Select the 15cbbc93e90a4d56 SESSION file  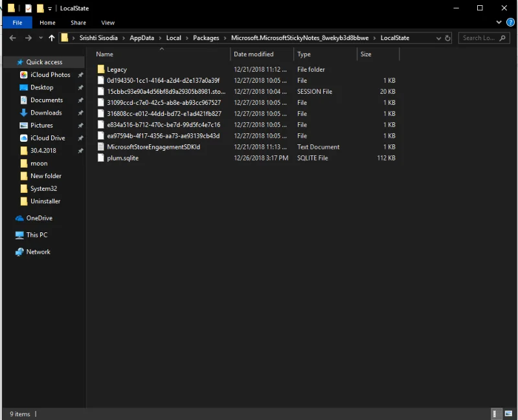tap(166, 91)
